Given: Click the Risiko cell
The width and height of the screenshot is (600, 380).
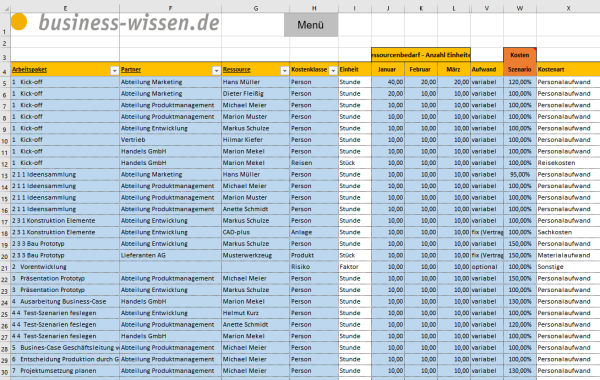Looking at the screenshot, I should pyautogui.click(x=314, y=267).
